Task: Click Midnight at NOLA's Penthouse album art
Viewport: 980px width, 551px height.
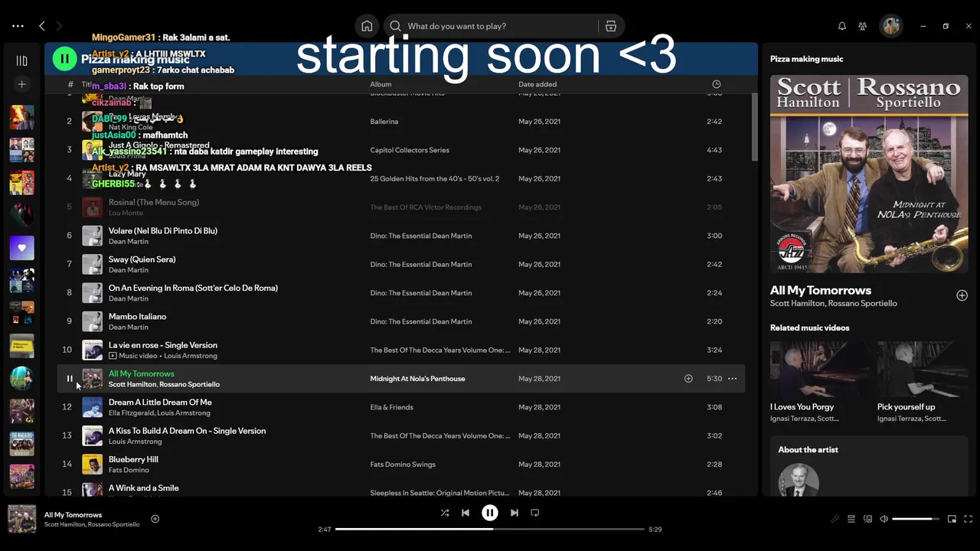Action: (869, 174)
